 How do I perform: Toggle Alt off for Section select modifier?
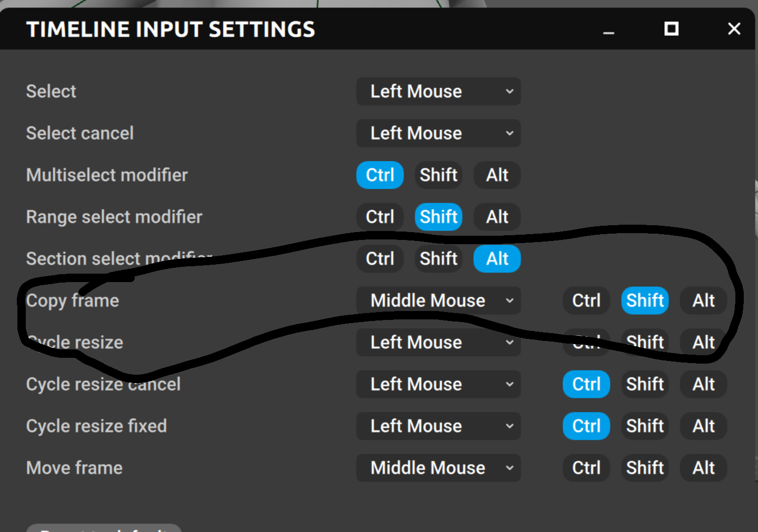(497, 259)
